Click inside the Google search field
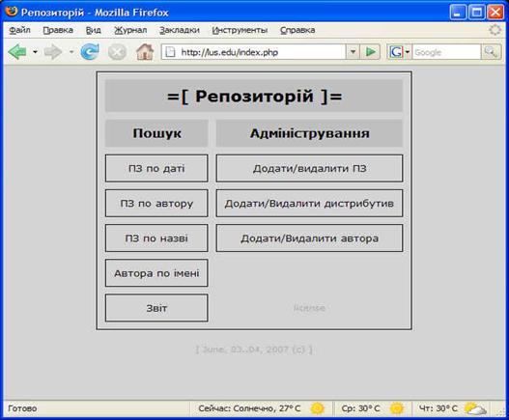The height and width of the screenshot is (420, 509). point(446,52)
